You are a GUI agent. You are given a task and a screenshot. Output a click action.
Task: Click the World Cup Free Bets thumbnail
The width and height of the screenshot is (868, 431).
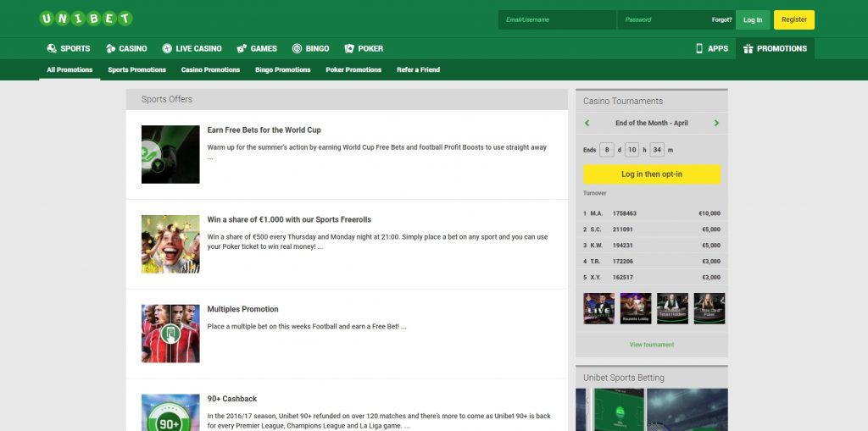click(x=170, y=154)
